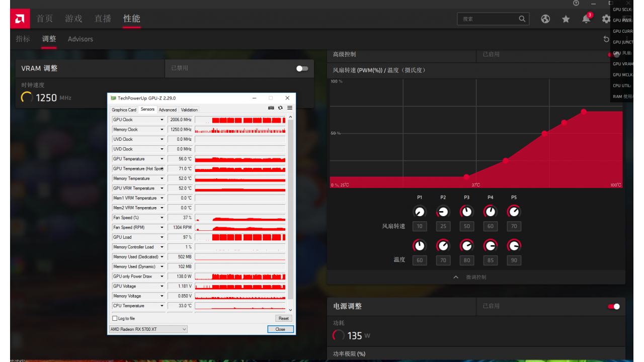This screenshot has width=644, height=362.
Task: Click GPU Clock 2006.0 MHz value
Action: click(x=180, y=120)
